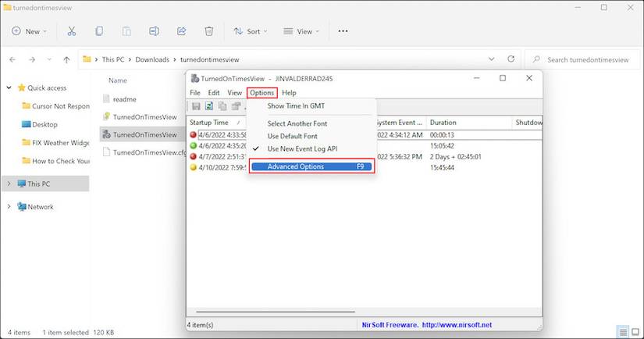Click the Save toolbar icon in TurnedOnTimesView
This screenshot has width=644, height=339.
196,106
